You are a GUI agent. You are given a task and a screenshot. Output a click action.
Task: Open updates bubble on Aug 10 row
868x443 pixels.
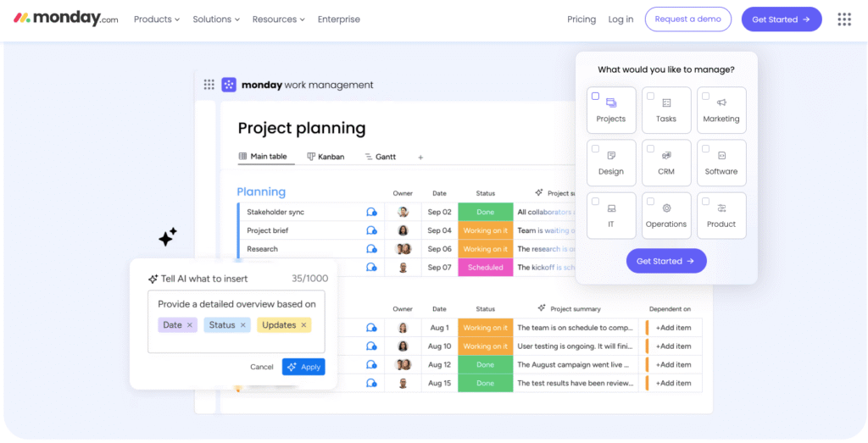[371, 346]
